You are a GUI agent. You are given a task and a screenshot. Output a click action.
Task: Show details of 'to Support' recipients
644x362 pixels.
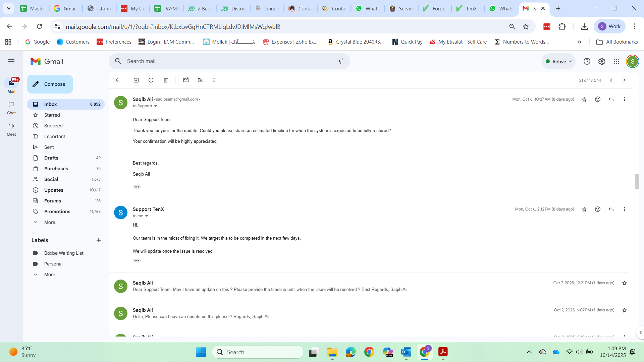tap(156, 106)
